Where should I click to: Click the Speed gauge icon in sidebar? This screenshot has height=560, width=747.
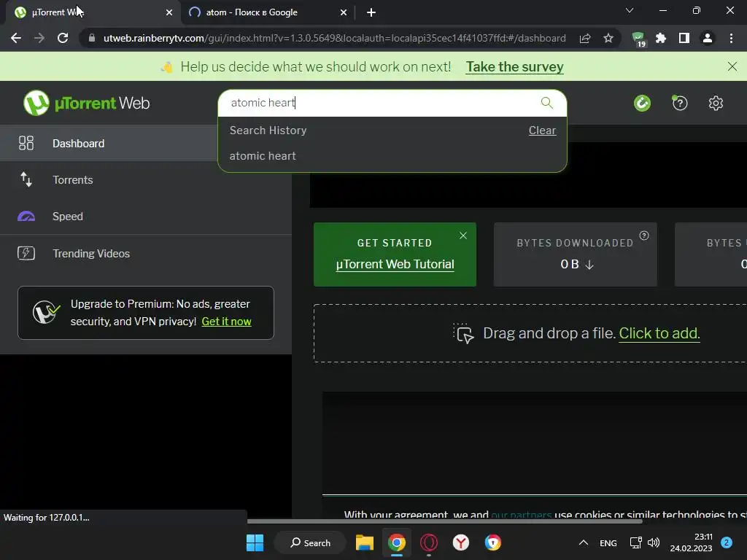[26, 216]
